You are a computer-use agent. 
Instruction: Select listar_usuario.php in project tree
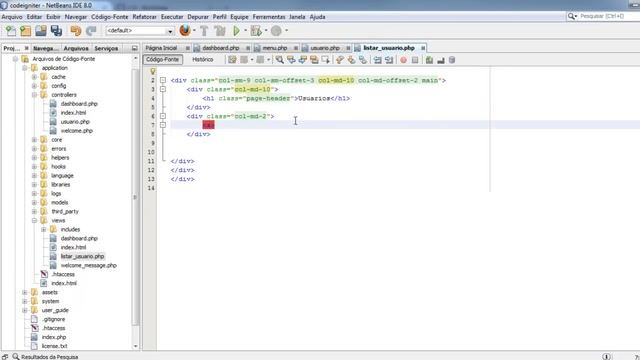[x=82, y=256]
